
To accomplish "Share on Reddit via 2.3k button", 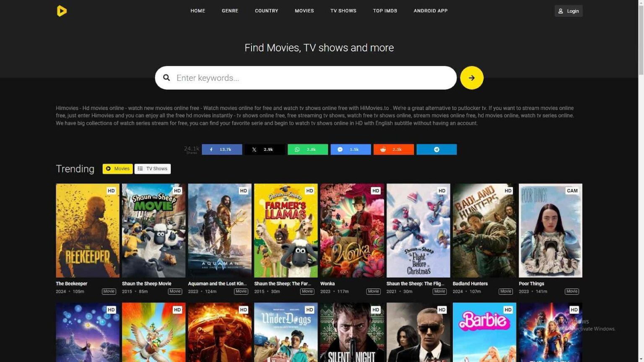I will (393, 150).
